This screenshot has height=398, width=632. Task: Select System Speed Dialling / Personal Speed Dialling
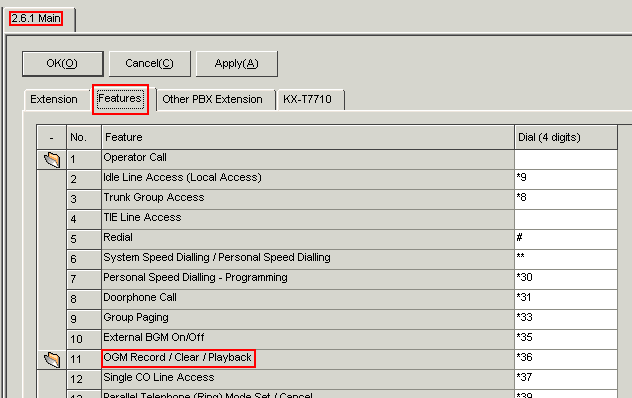coord(217,257)
